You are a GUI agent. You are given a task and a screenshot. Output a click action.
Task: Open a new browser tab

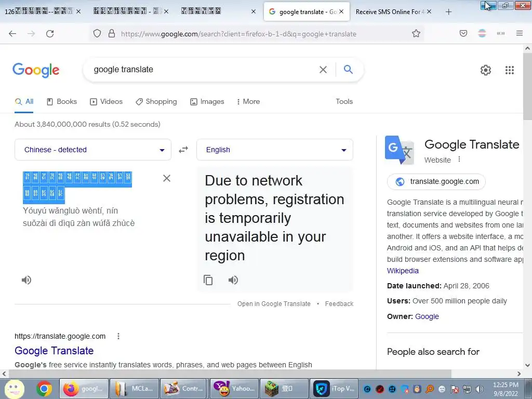tap(448, 12)
